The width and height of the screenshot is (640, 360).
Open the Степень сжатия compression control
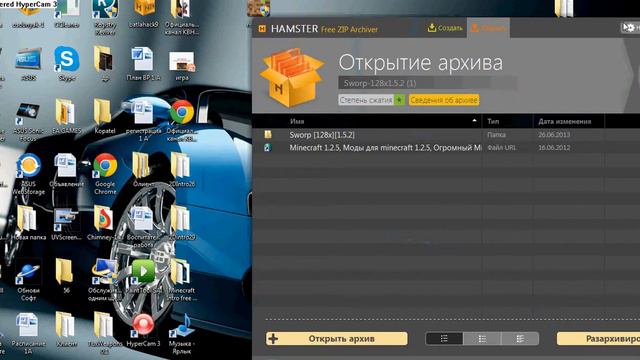click(371, 100)
